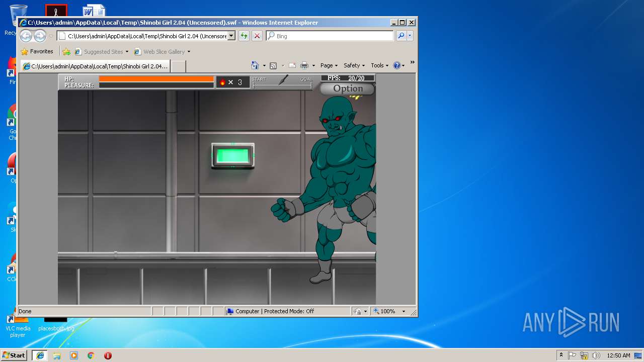The width and height of the screenshot is (644, 362).
Task: Open search provider dropdown next to magnifier
Action: pyautogui.click(x=410, y=36)
